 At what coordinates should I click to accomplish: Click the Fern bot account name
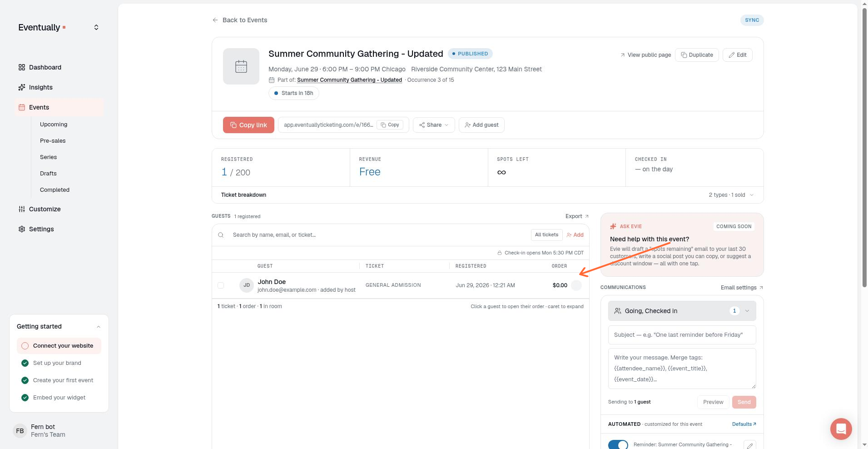click(x=43, y=427)
